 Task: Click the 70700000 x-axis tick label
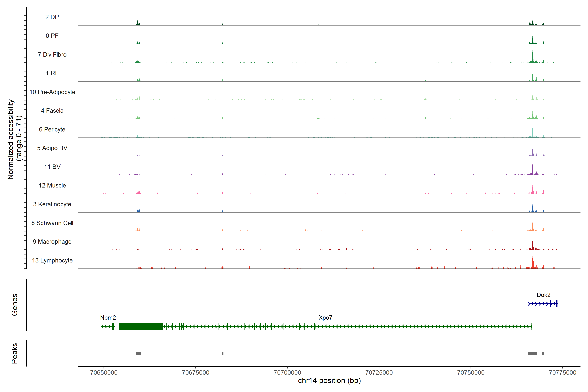pos(287,373)
